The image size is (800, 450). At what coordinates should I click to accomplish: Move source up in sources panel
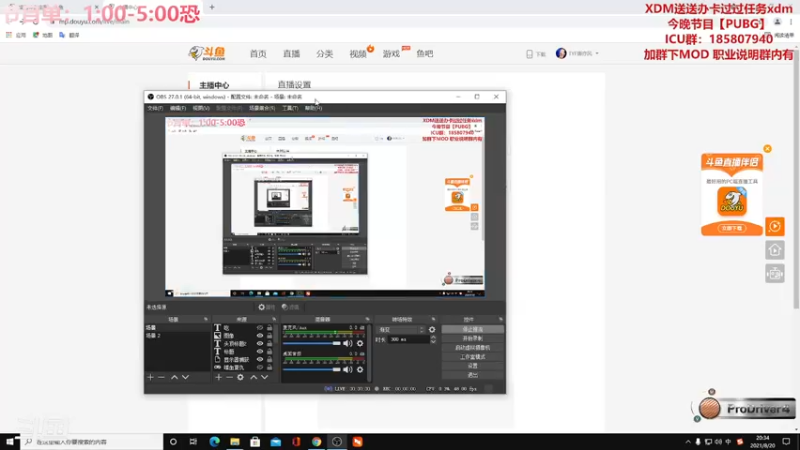pos(254,377)
